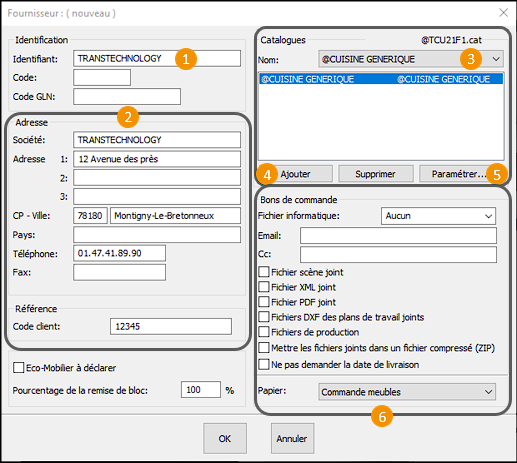Select the @CUISINE GENERIQUE list entry
This screenshot has height=463, width=517.
click(381, 79)
